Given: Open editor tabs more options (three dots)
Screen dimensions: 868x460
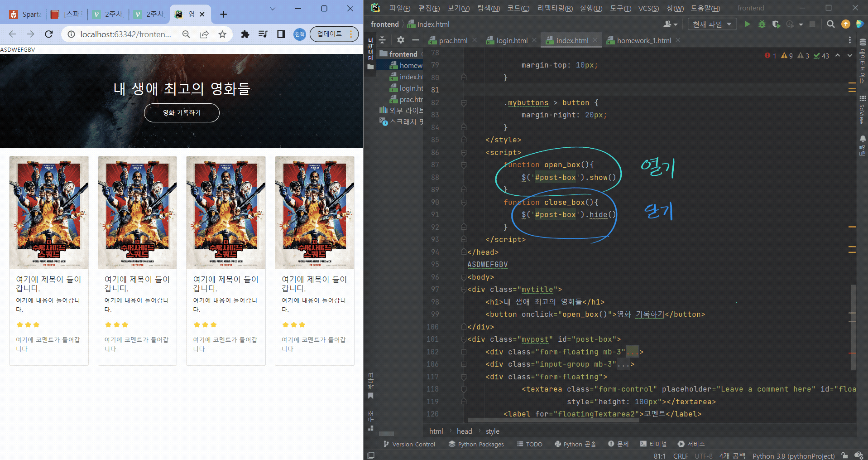Looking at the screenshot, I should (849, 40).
